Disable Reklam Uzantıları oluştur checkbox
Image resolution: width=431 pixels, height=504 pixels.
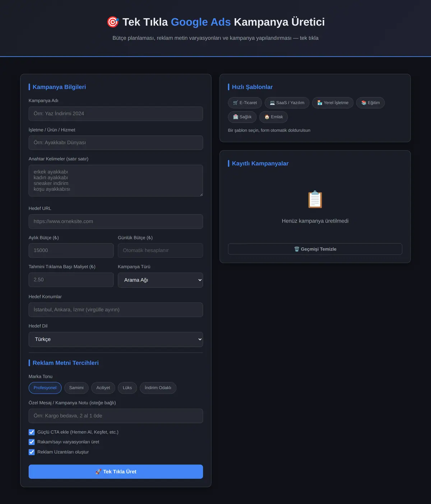coord(32,452)
